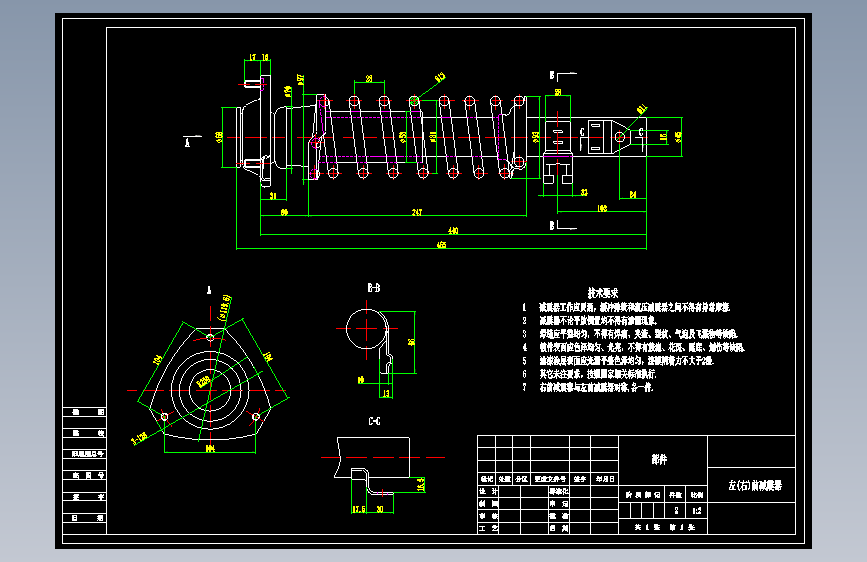Click the 1:2 scale value

click(697, 511)
